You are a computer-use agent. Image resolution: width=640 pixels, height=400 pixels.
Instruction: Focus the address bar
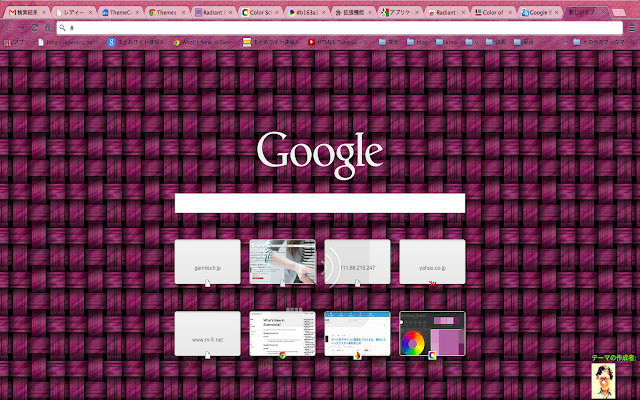click(x=340, y=28)
